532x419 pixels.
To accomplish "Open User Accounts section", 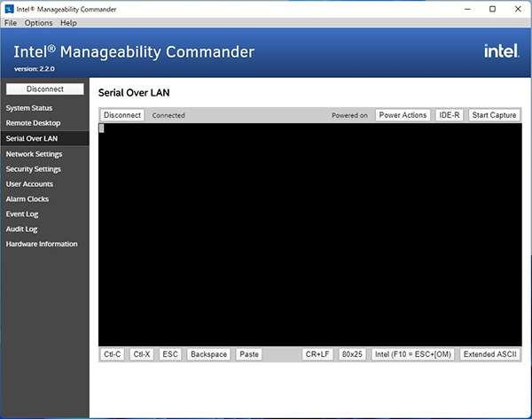I will 29,184.
